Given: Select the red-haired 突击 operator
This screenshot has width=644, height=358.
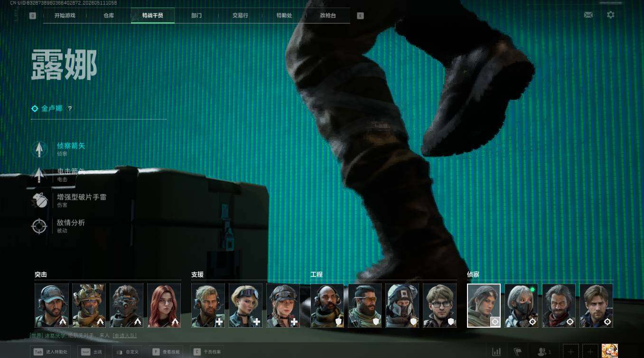Looking at the screenshot, I should 164,305.
